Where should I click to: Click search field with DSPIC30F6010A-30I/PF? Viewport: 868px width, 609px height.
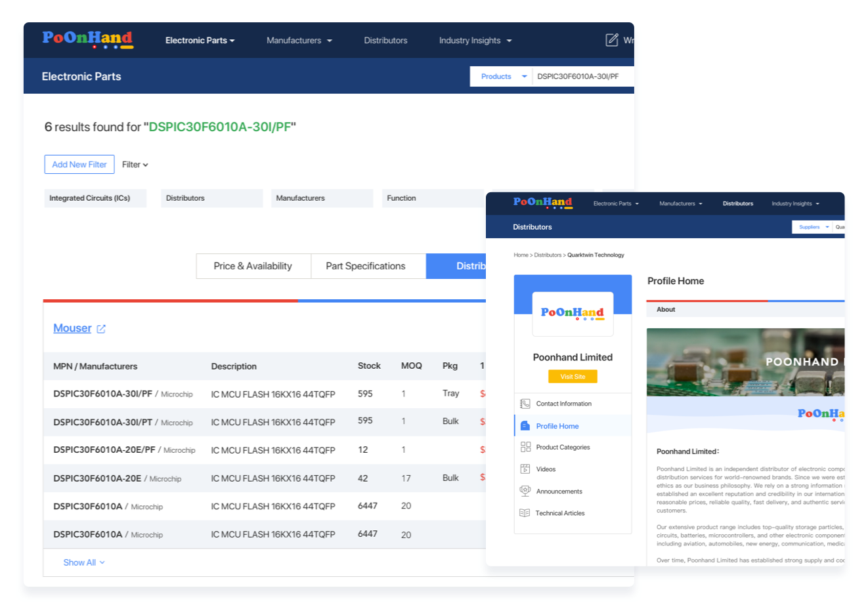pos(582,77)
